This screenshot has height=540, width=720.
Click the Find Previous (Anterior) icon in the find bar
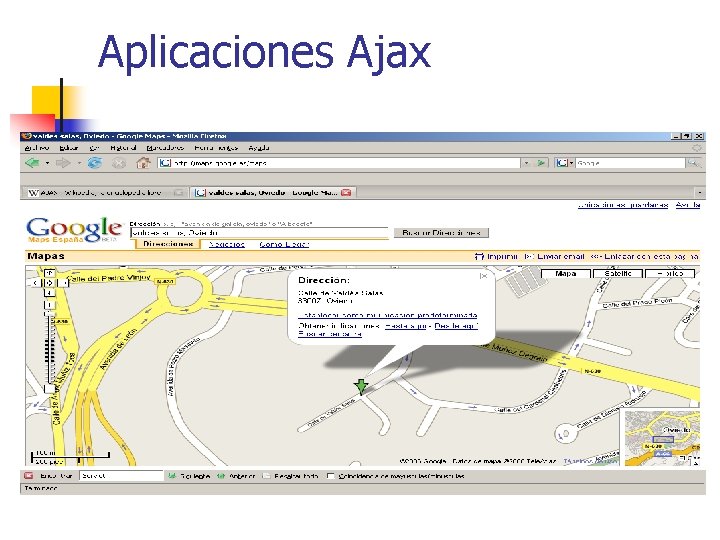220,476
